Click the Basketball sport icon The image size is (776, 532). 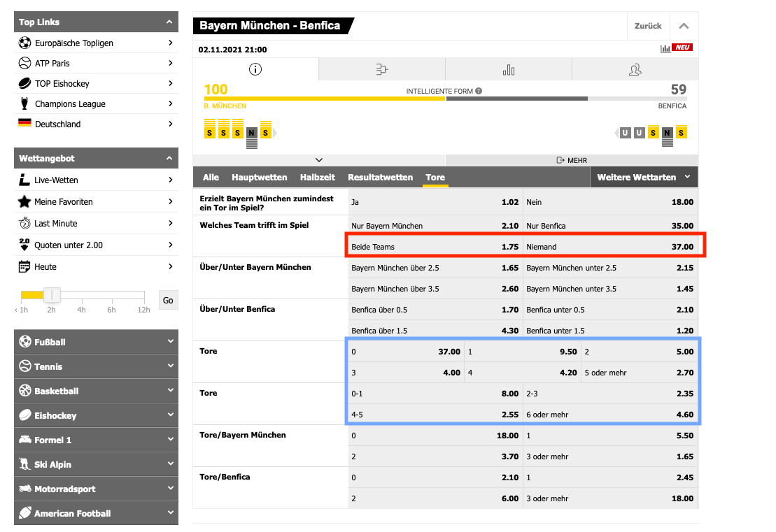(25, 391)
